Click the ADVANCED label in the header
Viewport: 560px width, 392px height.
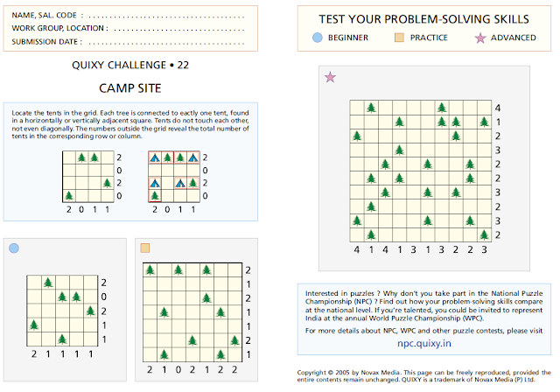514,38
